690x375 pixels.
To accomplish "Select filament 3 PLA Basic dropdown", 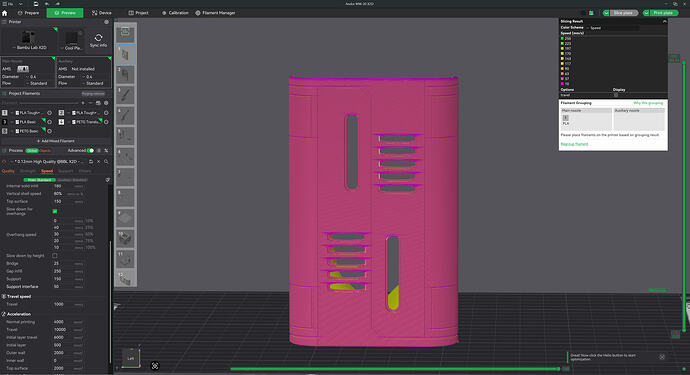I will tap(28, 122).
